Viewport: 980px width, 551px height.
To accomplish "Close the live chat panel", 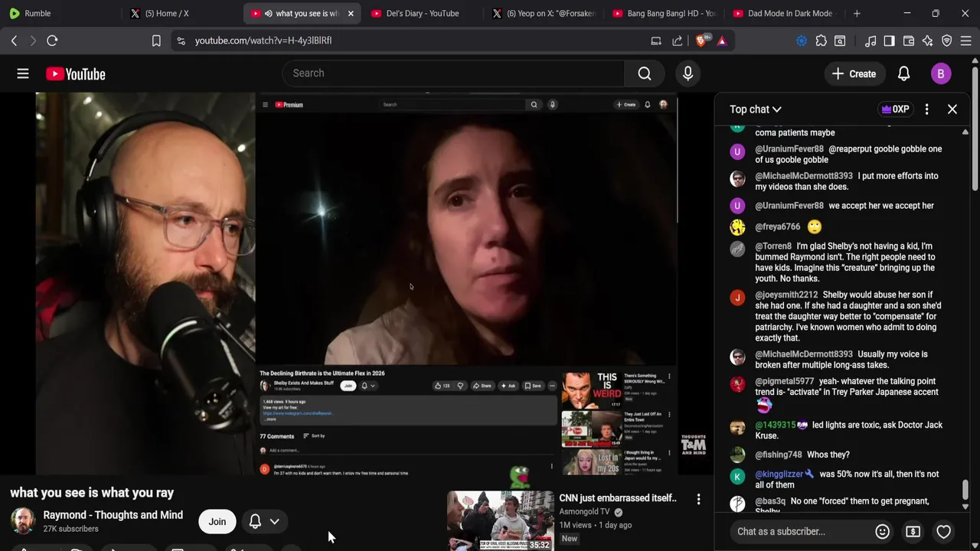I will (x=952, y=109).
